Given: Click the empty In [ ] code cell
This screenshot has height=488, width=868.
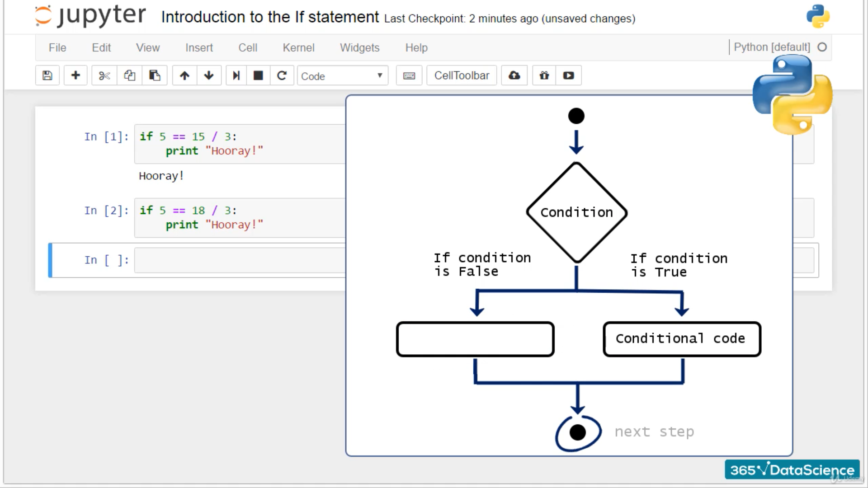Looking at the screenshot, I should pos(240,260).
